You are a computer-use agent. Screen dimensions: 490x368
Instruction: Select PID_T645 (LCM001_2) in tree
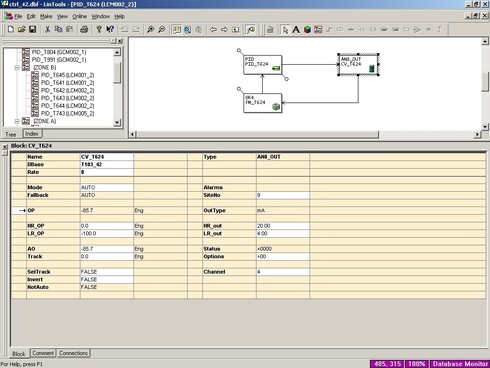coord(67,75)
